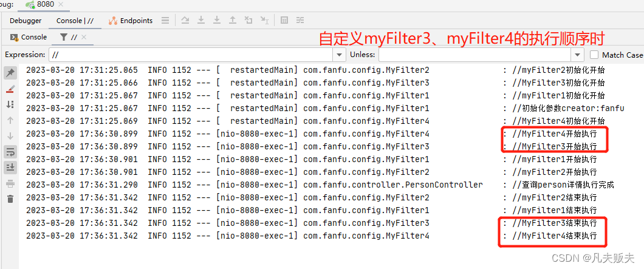
Task: Click the Trace Current Stream Chain icon
Action: click(x=300, y=20)
